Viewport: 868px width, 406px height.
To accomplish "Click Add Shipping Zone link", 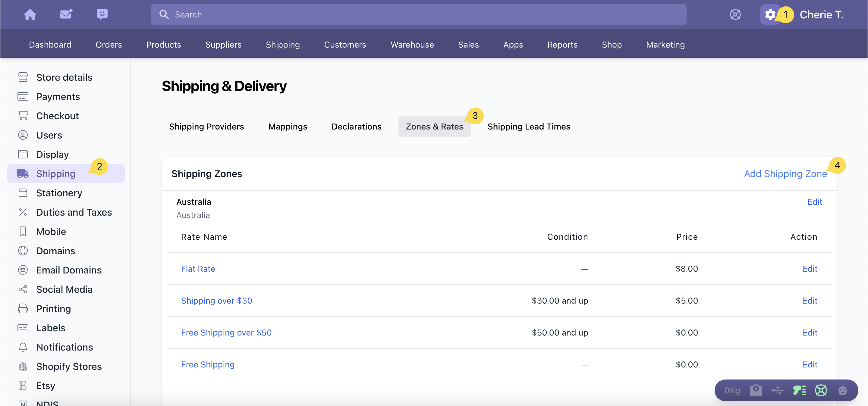I will 785,174.
